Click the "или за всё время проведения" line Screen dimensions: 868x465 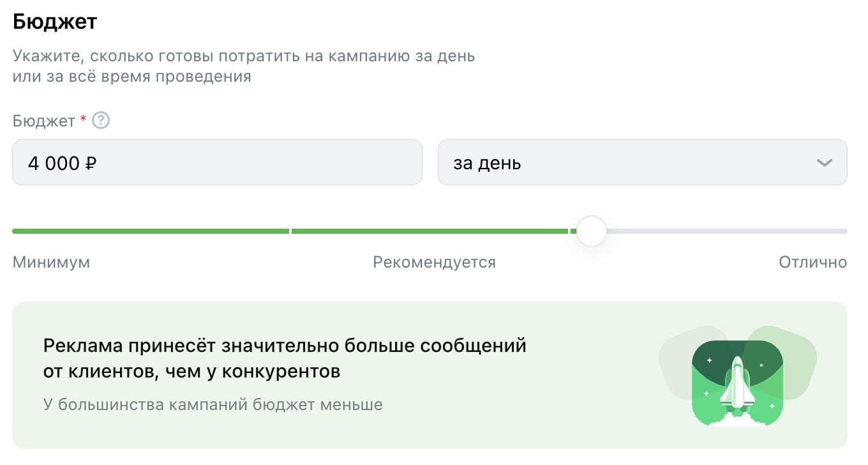point(131,77)
